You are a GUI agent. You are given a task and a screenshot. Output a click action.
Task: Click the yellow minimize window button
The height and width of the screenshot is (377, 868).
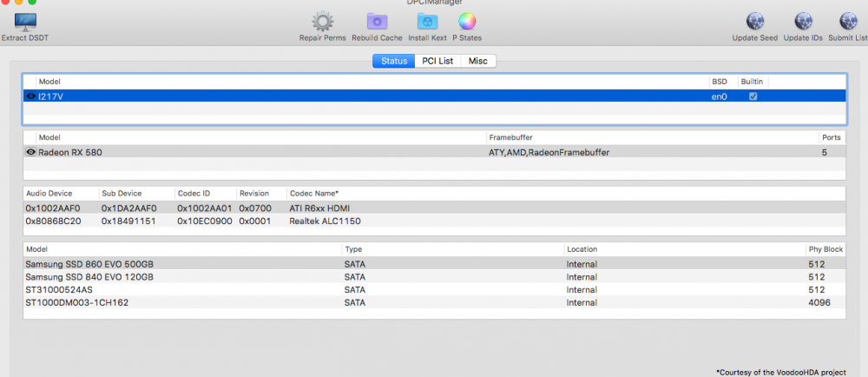click(x=19, y=2)
